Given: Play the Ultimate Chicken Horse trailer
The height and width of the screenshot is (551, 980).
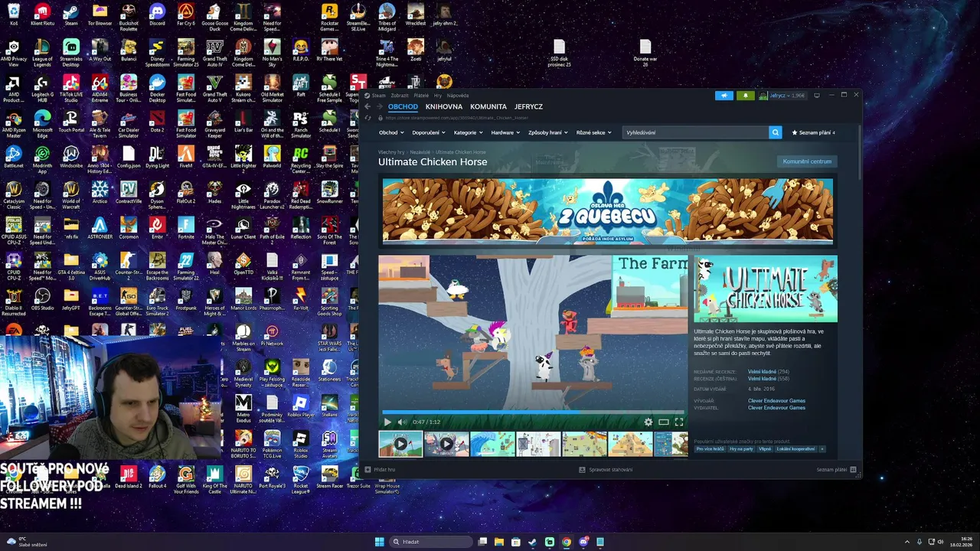Looking at the screenshot, I should coord(387,422).
